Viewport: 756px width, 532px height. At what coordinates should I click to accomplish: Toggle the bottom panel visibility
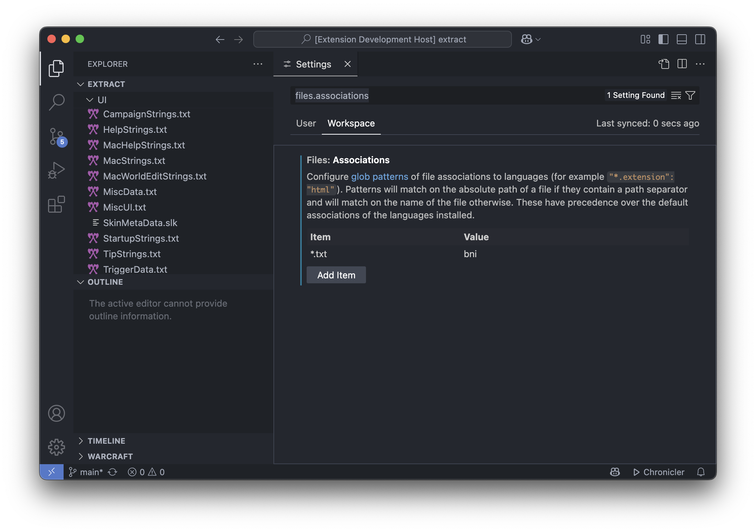click(681, 39)
